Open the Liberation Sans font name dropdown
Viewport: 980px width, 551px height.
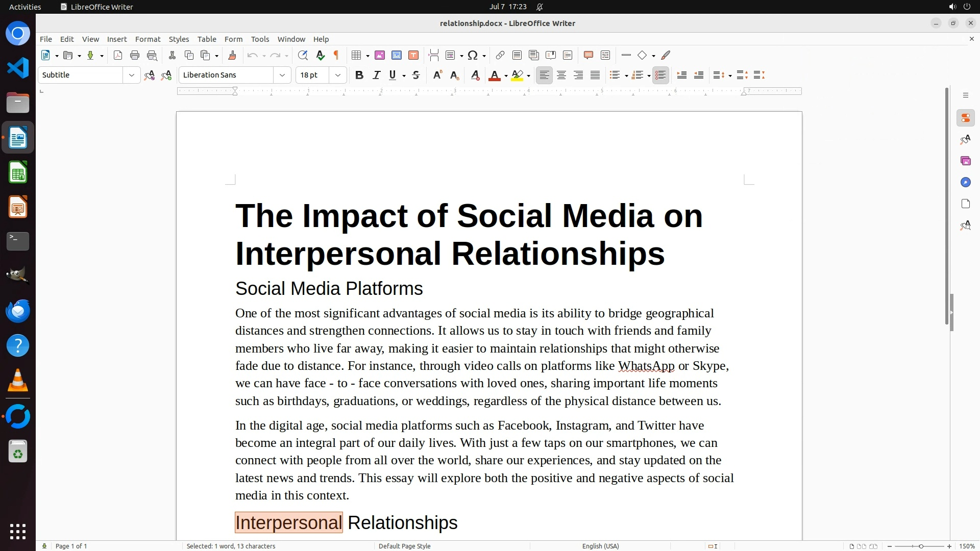(282, 75)
